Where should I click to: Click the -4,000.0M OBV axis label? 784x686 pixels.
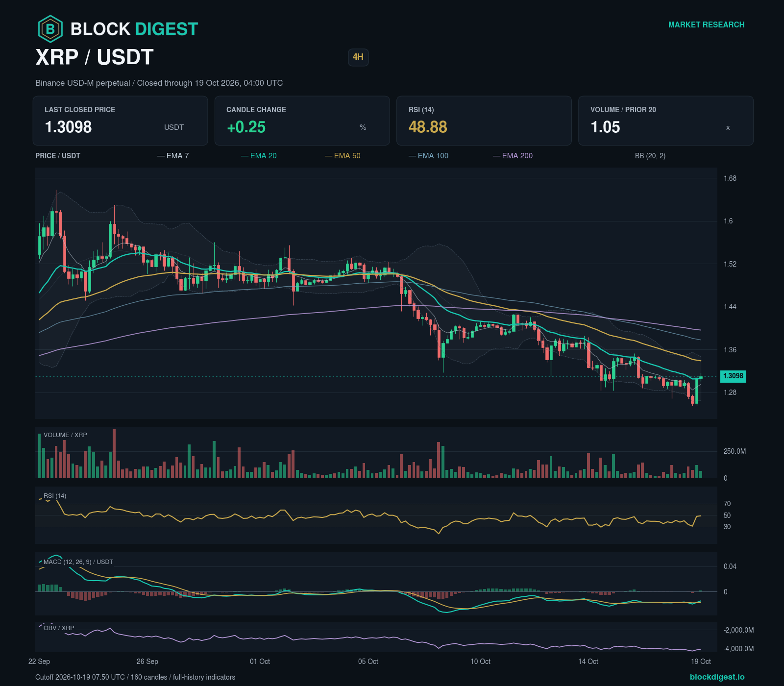point(738,649)
